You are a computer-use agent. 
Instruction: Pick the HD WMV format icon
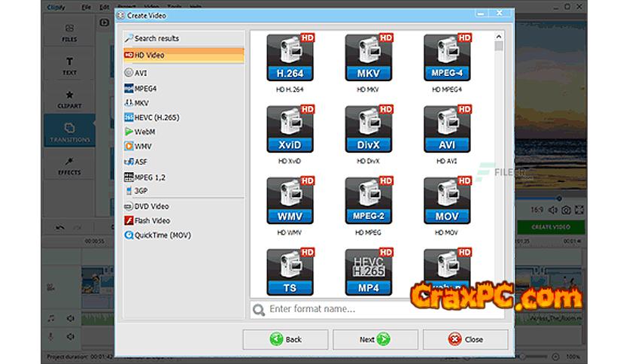pos(290,202)
